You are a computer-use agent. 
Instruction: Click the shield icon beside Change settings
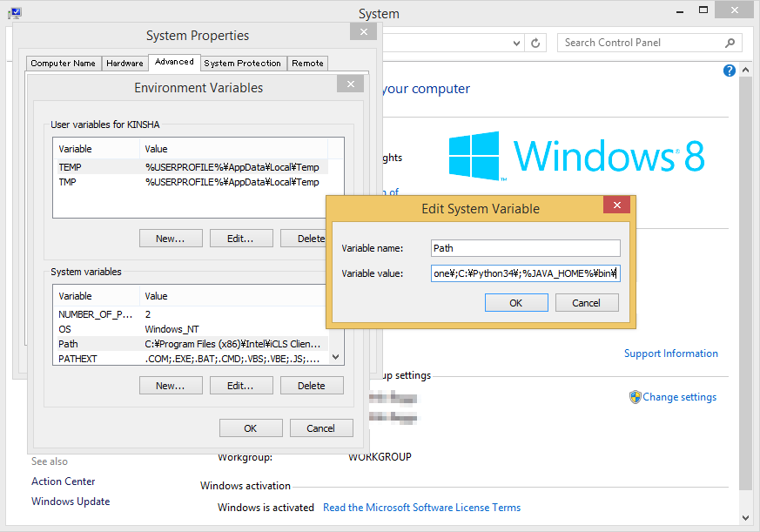(x=636, y=397)
